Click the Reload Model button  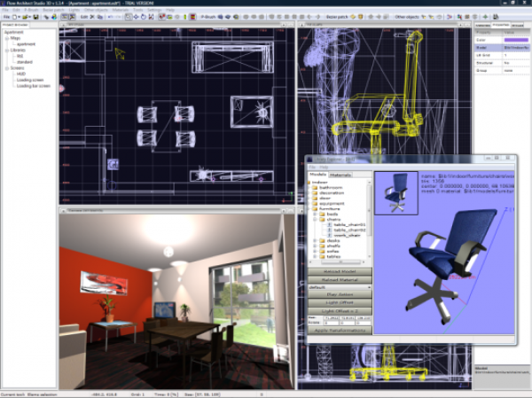coord(340,271)
